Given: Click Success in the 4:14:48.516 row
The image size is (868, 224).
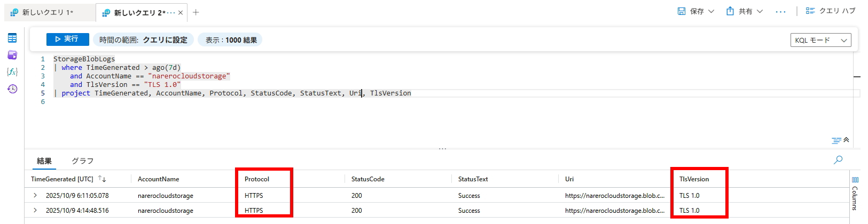Looking at the screenshot, I should (469, 211).
